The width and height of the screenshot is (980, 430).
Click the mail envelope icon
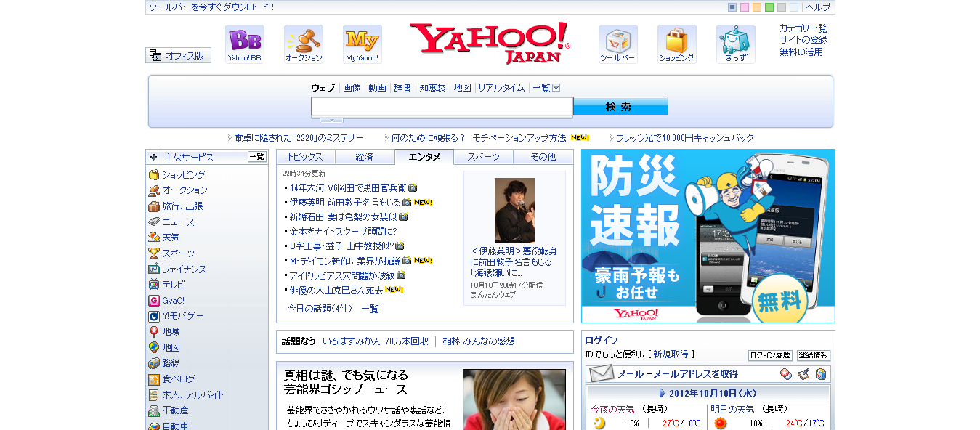click(602, 374)
